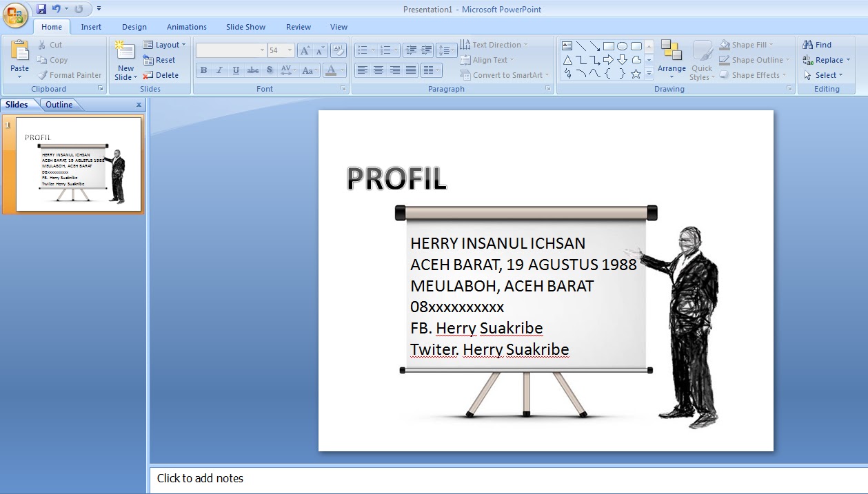Click the notes area to add notes
The width and height of the screenshot is (868, 494).
point(508,478)
